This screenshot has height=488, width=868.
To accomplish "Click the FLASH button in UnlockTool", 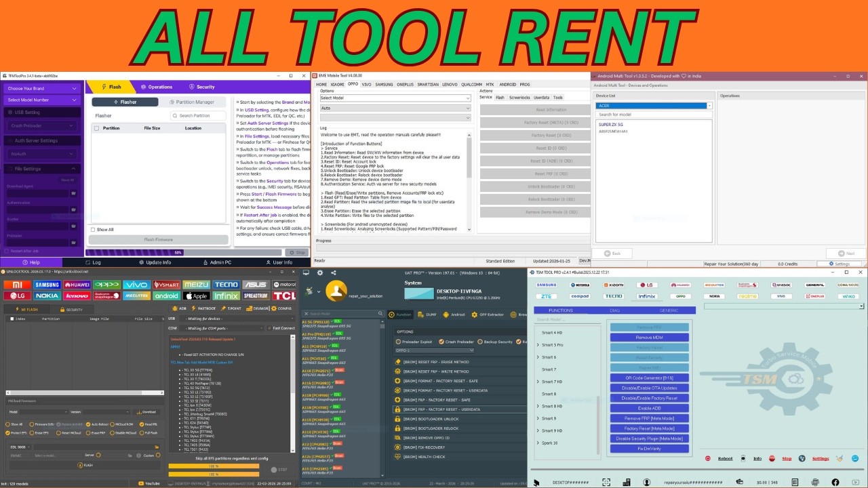I will [85, 466].
